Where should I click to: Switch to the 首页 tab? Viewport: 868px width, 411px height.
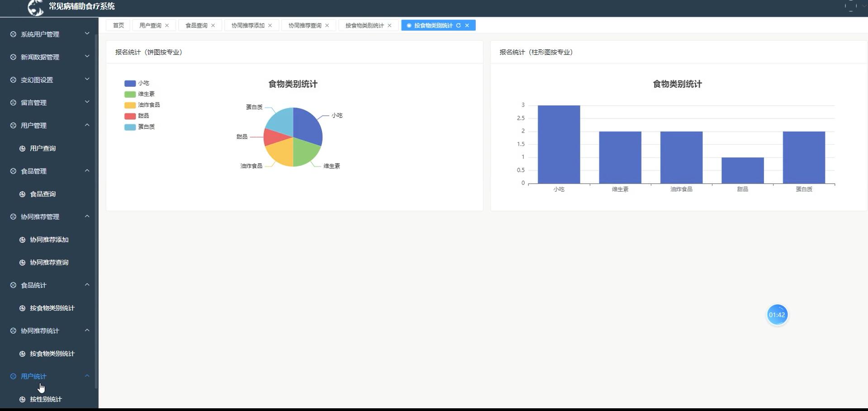(118, 25)
